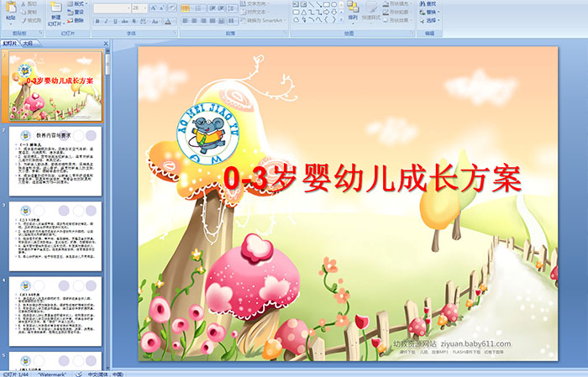Click the New Slide (新建幻灯片) icon
The height and width of the screenshot is (377, 588).
tap(56, 8)
